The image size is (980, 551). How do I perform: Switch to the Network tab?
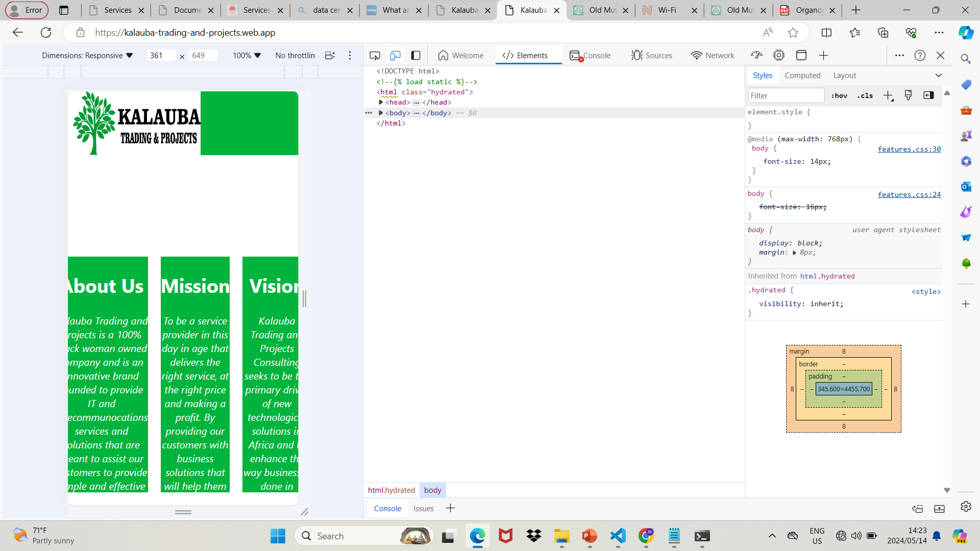pyautogui.click(x=713, y=55)
